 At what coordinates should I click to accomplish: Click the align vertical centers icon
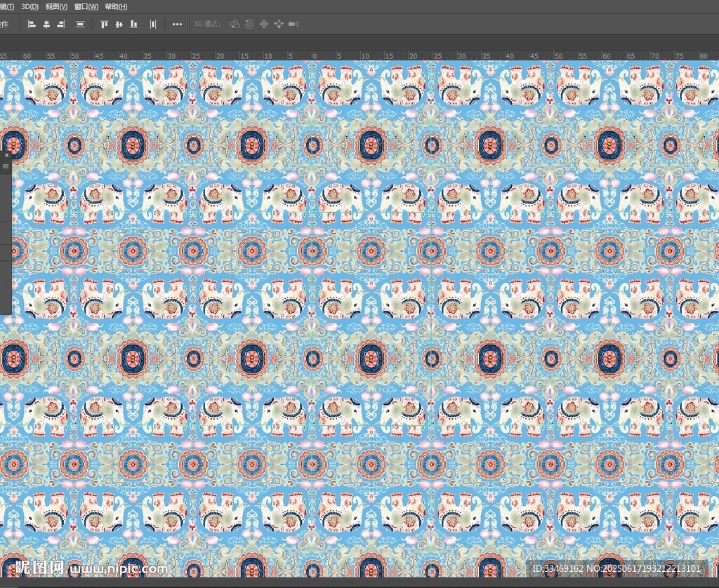click(119, 24)
